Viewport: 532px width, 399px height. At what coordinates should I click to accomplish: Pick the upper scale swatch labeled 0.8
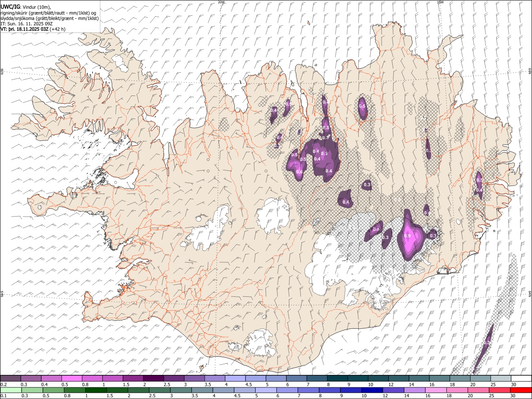[92, 378]
